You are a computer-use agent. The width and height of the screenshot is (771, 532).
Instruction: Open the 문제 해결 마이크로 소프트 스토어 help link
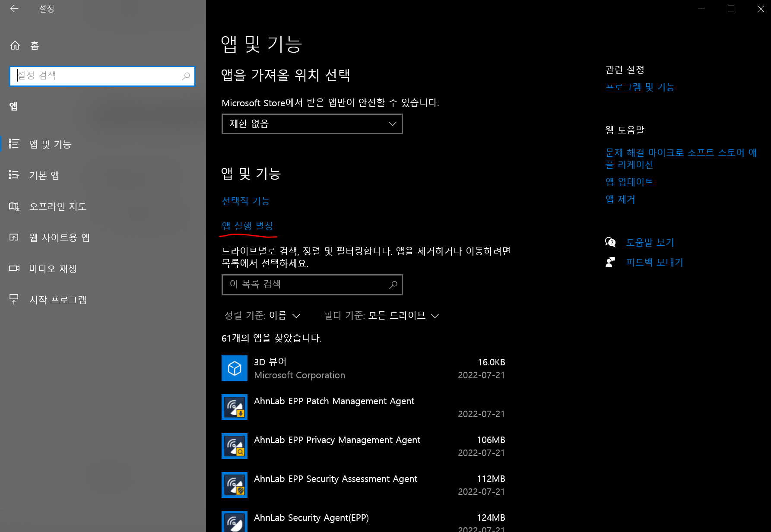point(681,158)
